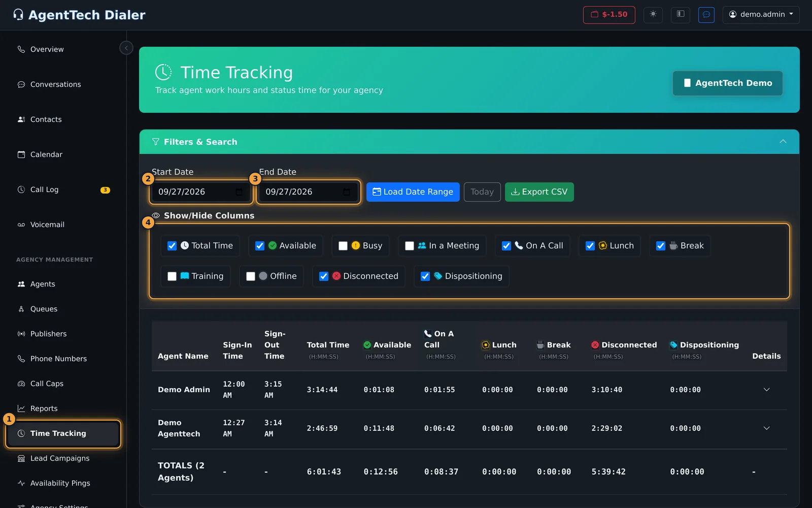Click the Total Time column header
Image resolution: width=812 pixels, height=508 pixels.
click(x=328, y=345)
